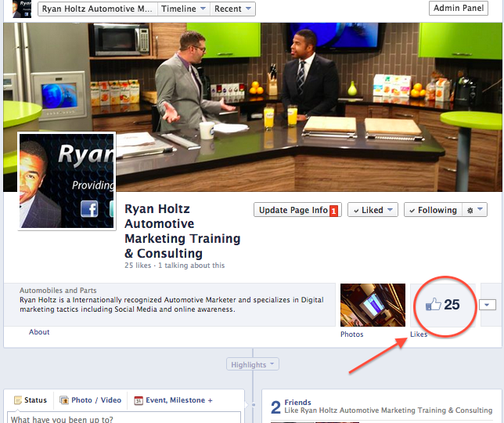Image resolution: width=504 pixels, height=423 pixels.
Task: Click the page description about Ryan Holtz
Action: pos(171,304)
